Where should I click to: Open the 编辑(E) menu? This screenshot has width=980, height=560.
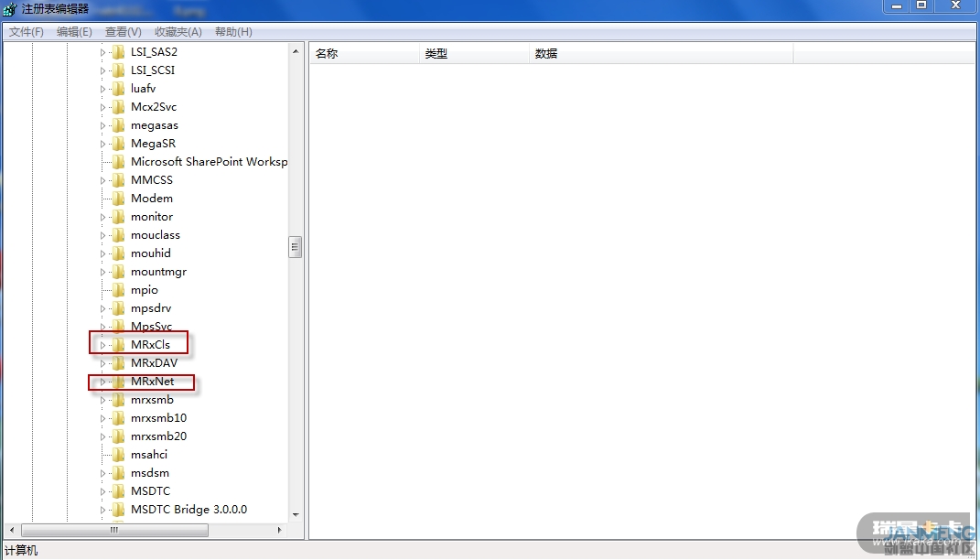pyautogui.click(x=74, y=32)
